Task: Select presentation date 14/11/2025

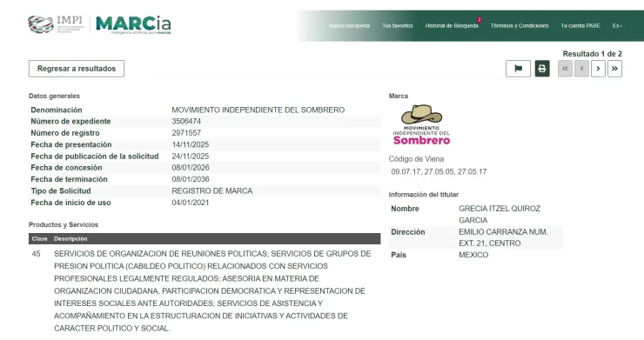Action: coord(191,144)
